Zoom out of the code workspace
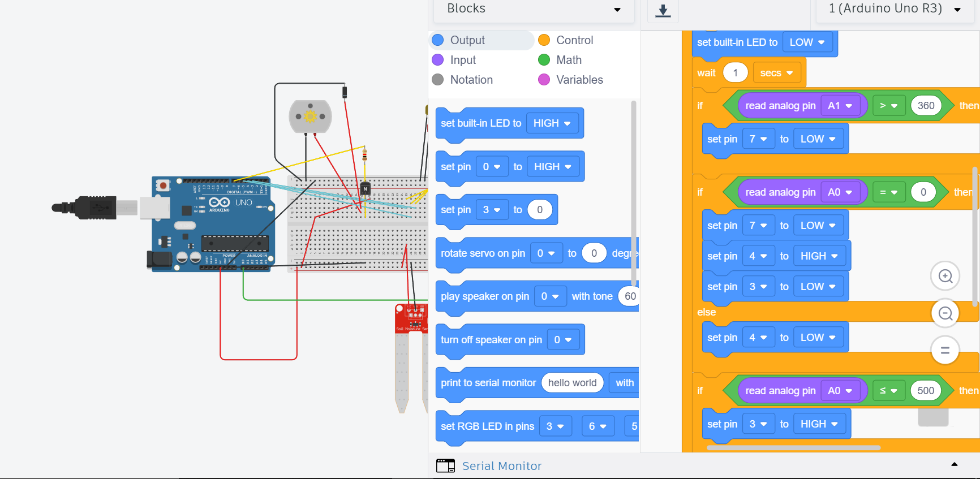 tap(945, 313)
